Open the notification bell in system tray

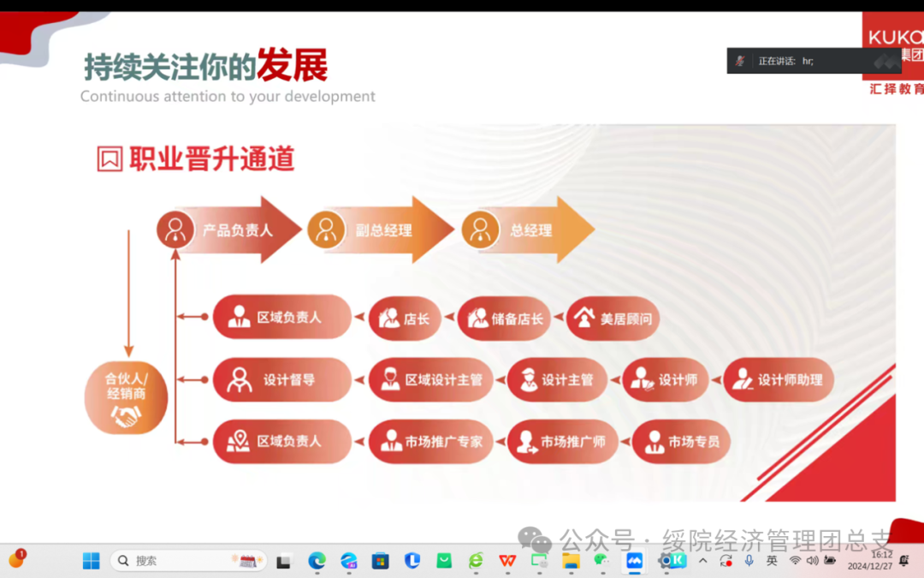[905, 561]
